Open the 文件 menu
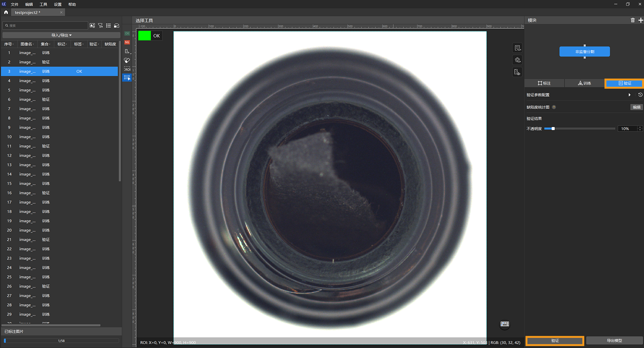Image resolution: width=644 pixels, height=348 pixels. point(14,4)
